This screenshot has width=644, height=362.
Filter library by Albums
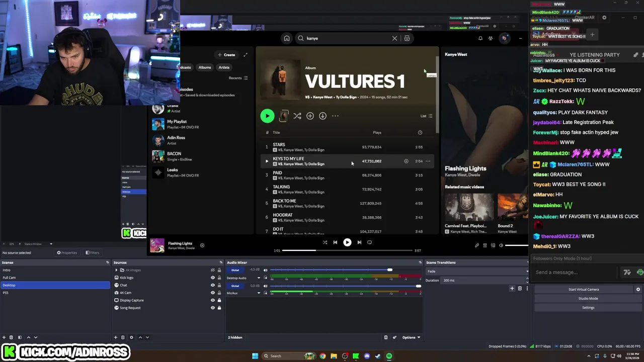(x=205, y=67)
